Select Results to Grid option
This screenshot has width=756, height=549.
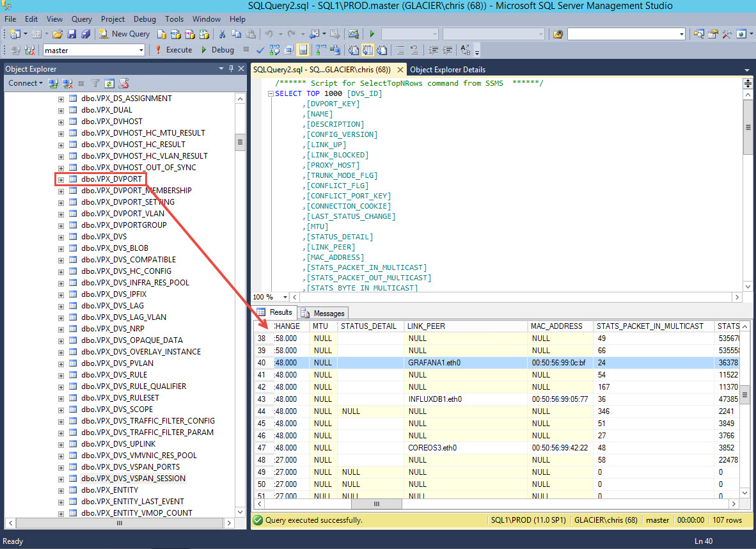coord(367,50)
